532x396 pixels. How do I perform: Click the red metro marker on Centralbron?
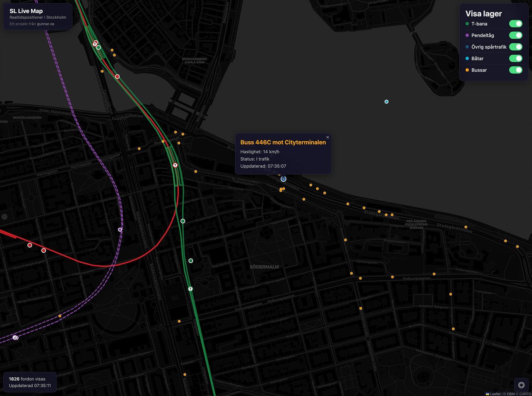tap(117, 76)
